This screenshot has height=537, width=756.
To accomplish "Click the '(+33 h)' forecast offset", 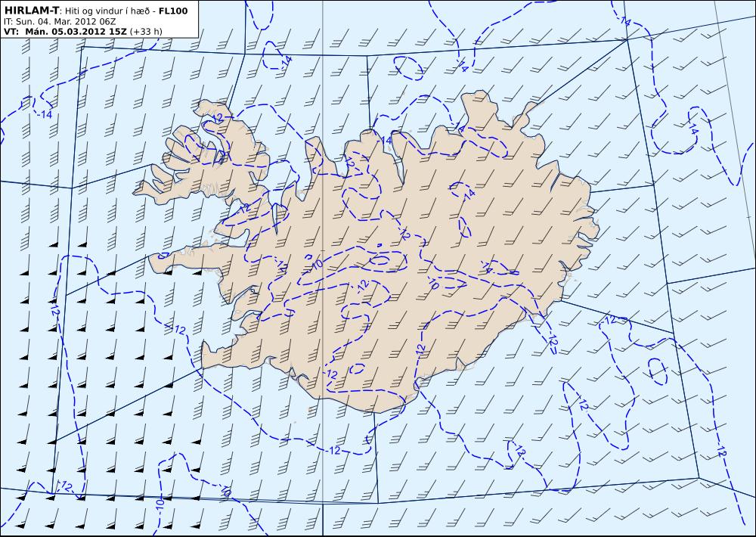I will (147, 32).
